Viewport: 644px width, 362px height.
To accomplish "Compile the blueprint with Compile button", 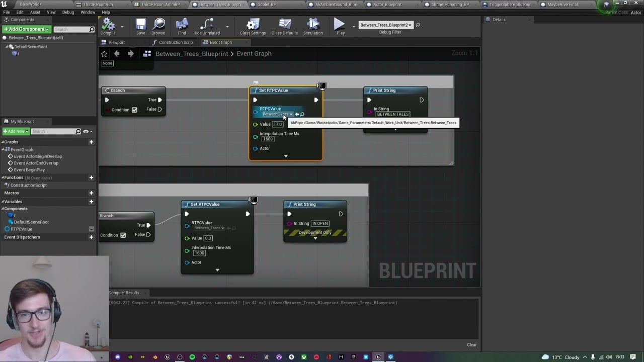I will pyautogui.click(x=108, y=27).
